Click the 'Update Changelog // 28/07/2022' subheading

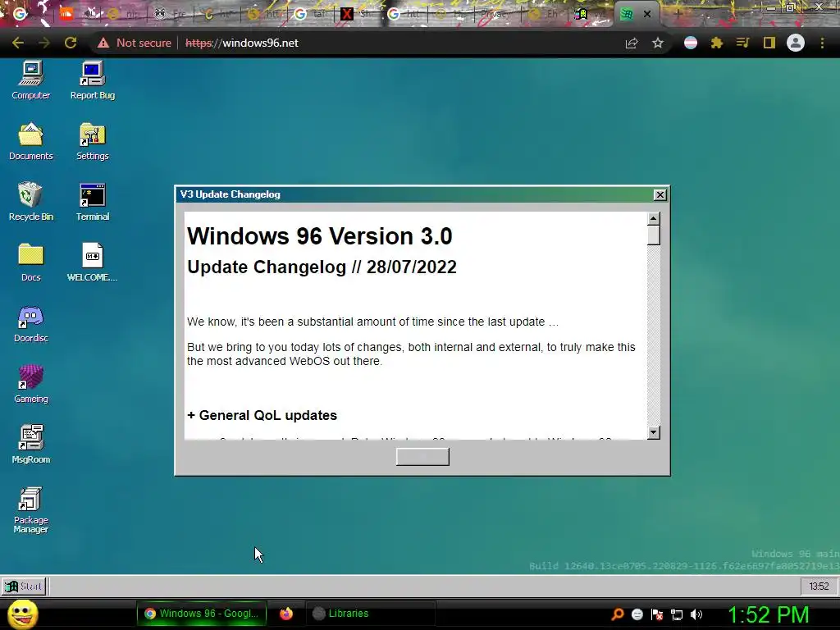pyautogui.click(x=322, y=267)
